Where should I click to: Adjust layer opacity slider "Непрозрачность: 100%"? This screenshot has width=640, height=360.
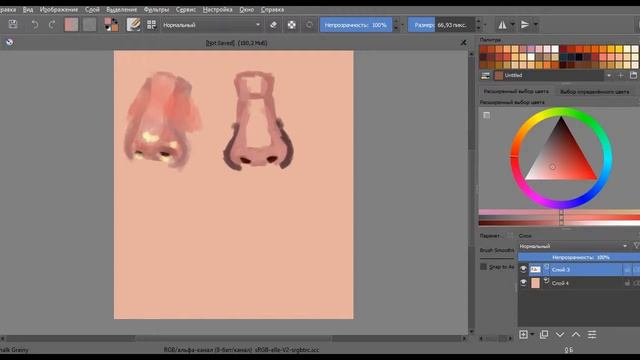(579, 257)
